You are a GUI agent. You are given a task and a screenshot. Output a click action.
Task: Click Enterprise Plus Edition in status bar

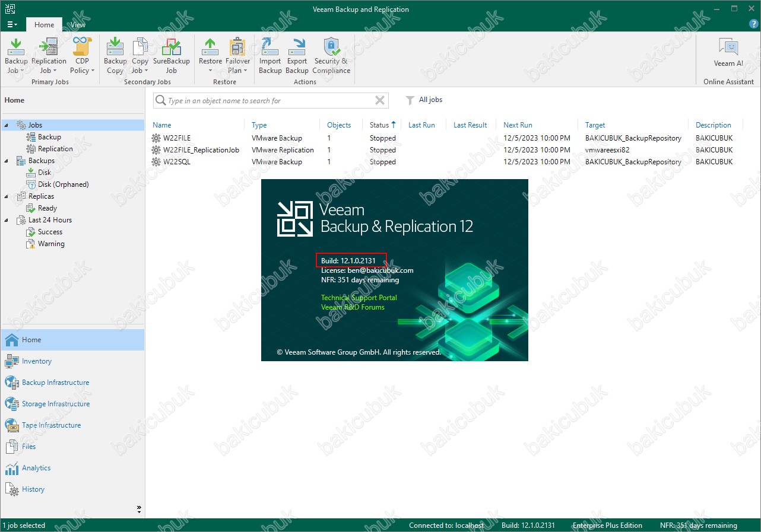click(x=607, y=525)
